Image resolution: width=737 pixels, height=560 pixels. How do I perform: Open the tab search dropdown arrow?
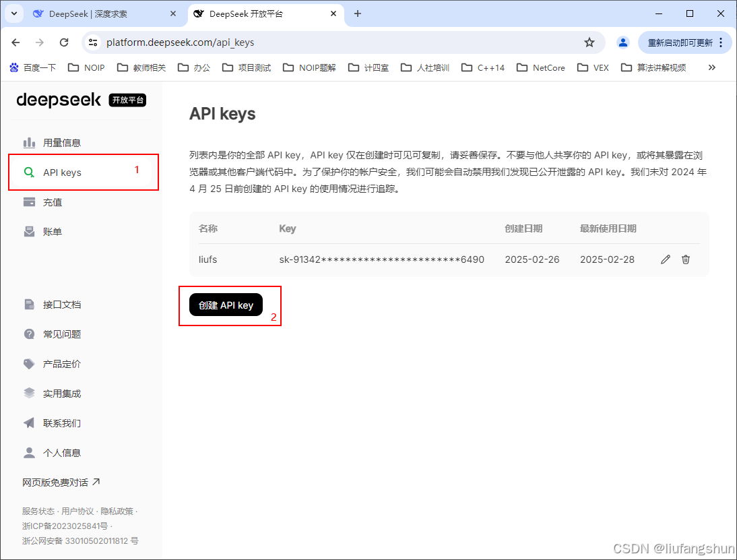click(14, 13)
